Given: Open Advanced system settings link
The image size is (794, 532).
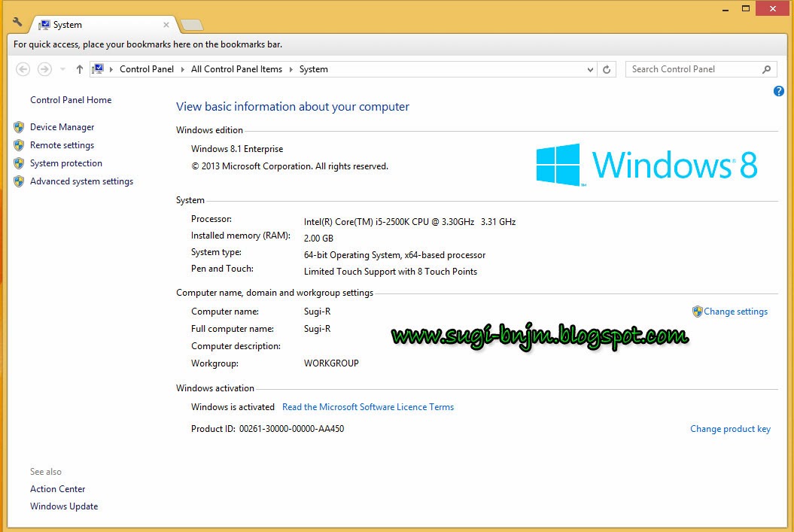Looking at the screenshot, I should (81, 181).
